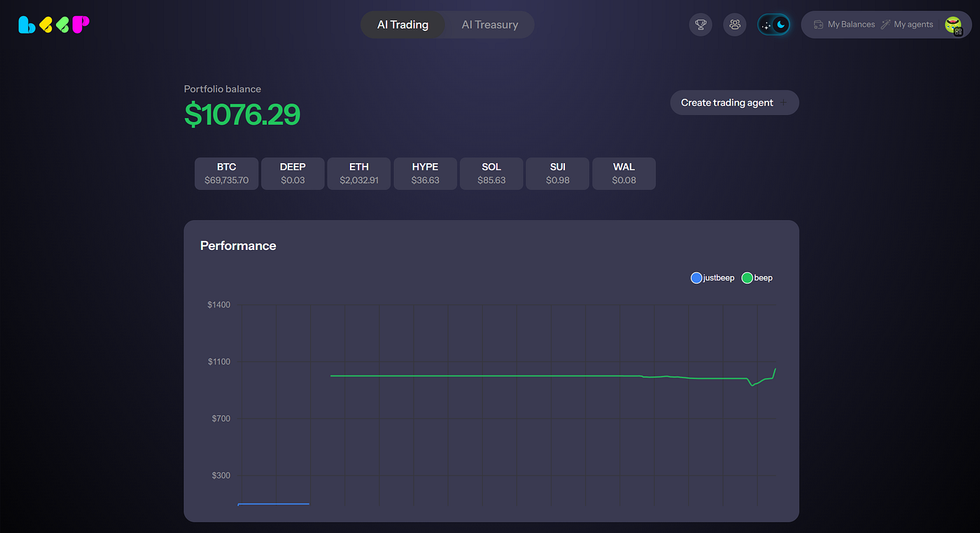Click the SUI token price chip
The height and width of the screenshot is (533, 980).
(557, 173)
